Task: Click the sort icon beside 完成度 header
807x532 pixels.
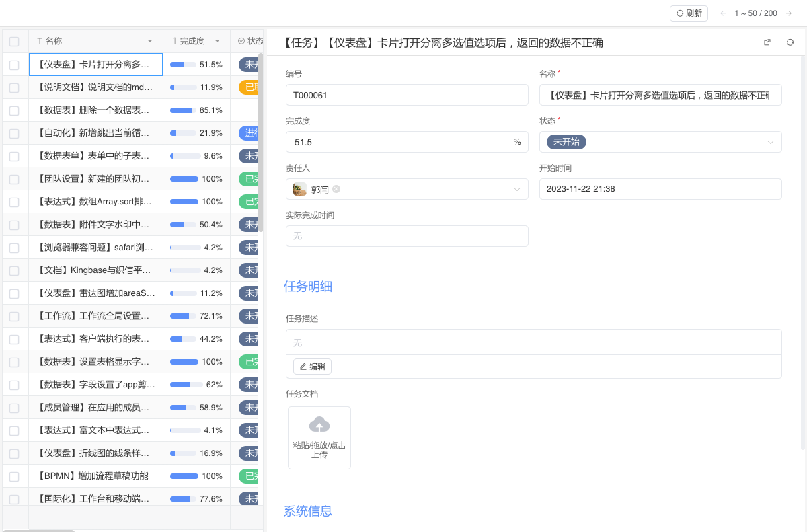Action: click(173, 40)
